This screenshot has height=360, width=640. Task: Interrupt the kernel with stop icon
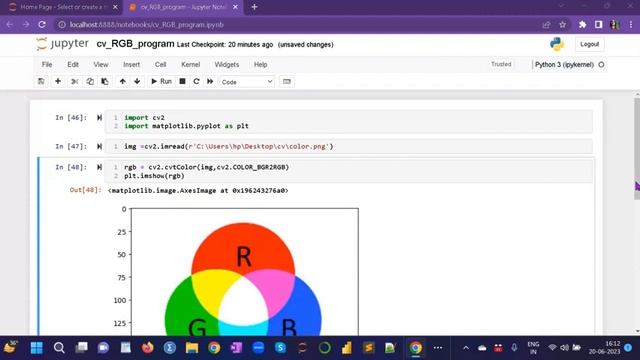point(182,82)
